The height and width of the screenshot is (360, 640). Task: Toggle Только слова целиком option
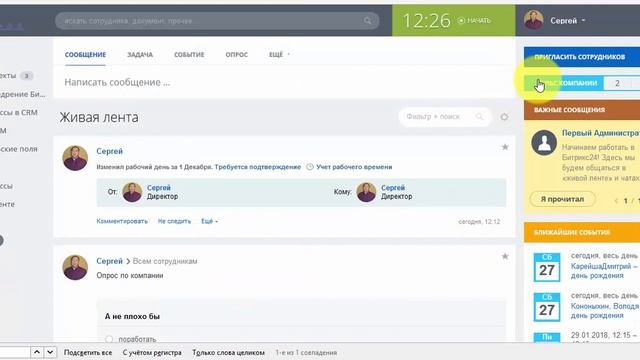229,353
